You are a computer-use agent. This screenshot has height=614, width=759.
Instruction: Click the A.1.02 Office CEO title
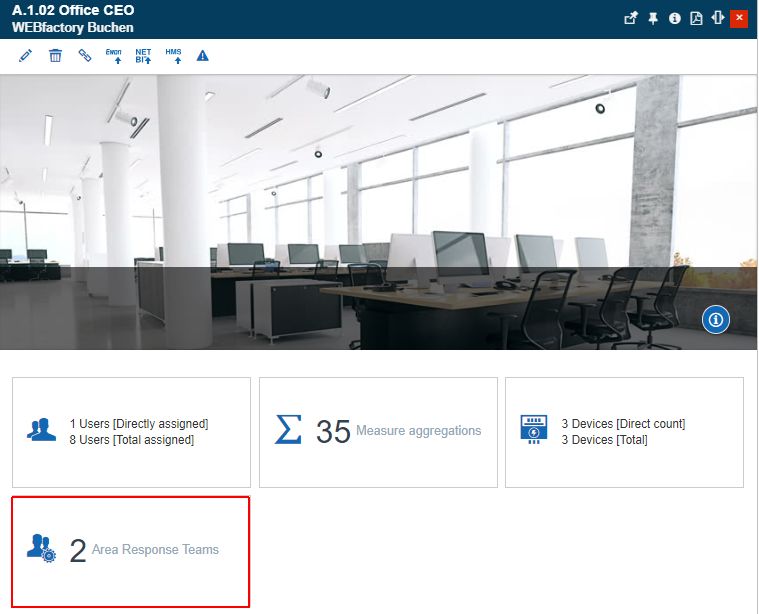(x=73, y=10)
